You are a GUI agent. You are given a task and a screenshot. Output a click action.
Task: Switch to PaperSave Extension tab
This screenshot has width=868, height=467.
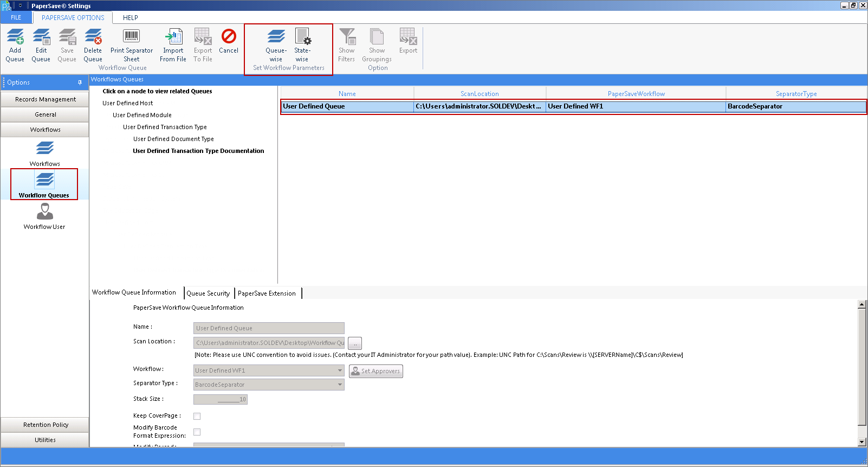point(267,293)
